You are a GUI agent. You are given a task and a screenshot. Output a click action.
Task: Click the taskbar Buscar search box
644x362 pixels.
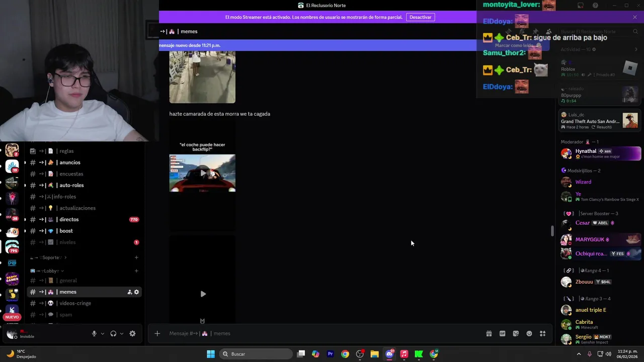257,354
